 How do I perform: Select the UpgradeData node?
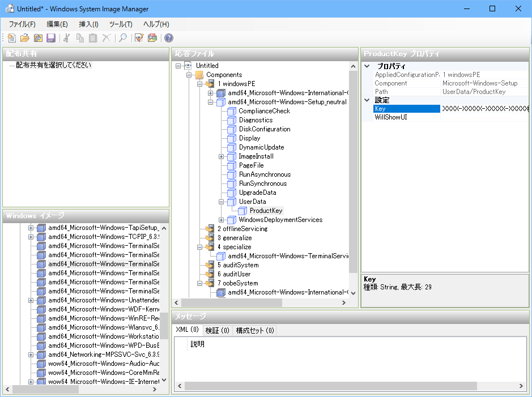click(258, 193)
